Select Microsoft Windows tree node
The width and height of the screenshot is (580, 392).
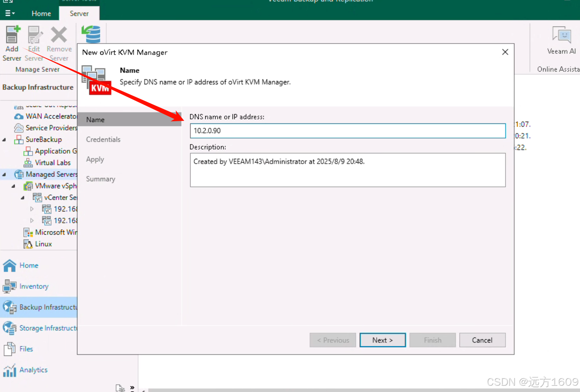click(56, 232)
